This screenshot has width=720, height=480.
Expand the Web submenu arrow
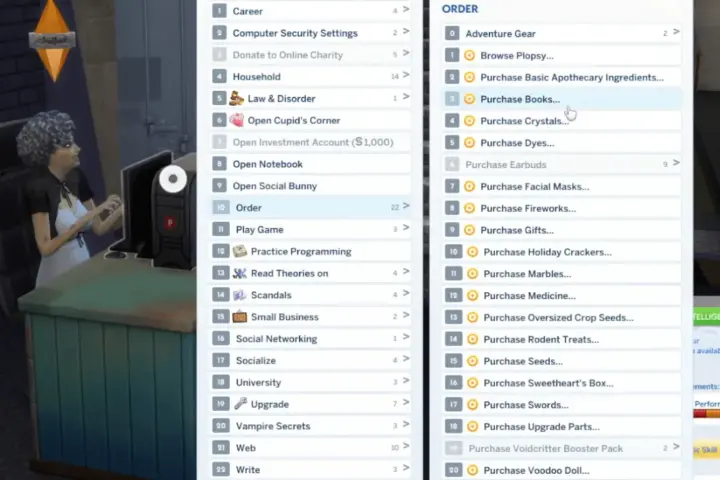coord(406,446)
